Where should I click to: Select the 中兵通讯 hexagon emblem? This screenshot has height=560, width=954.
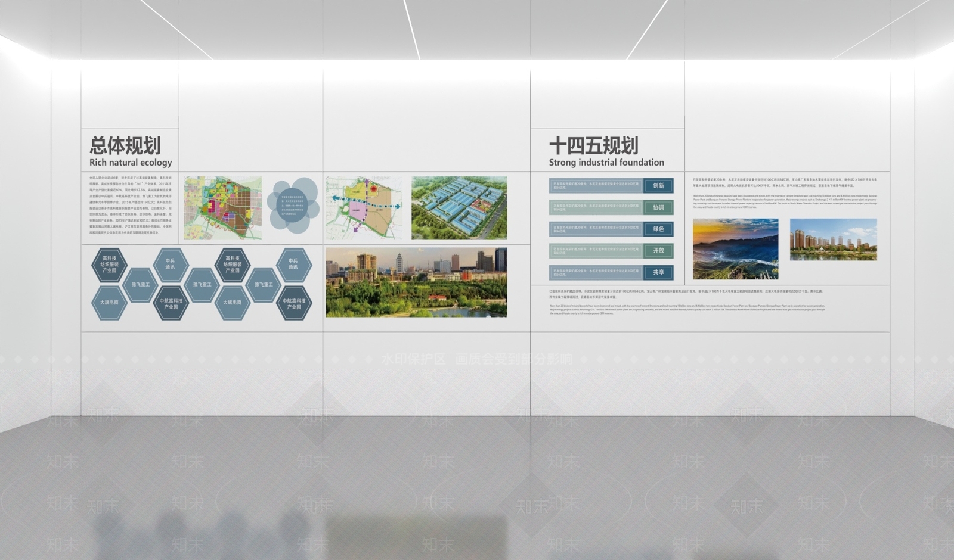tap(171, 265)
